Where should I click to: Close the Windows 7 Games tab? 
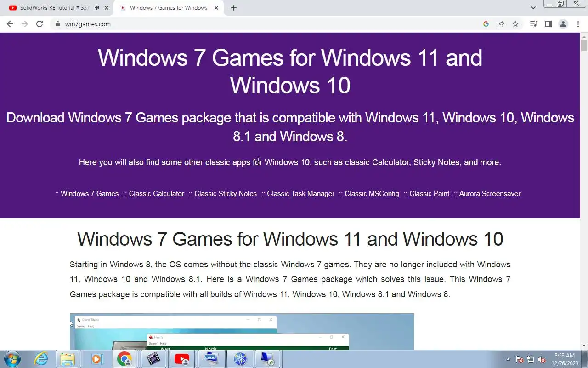[x=216, y=8]
